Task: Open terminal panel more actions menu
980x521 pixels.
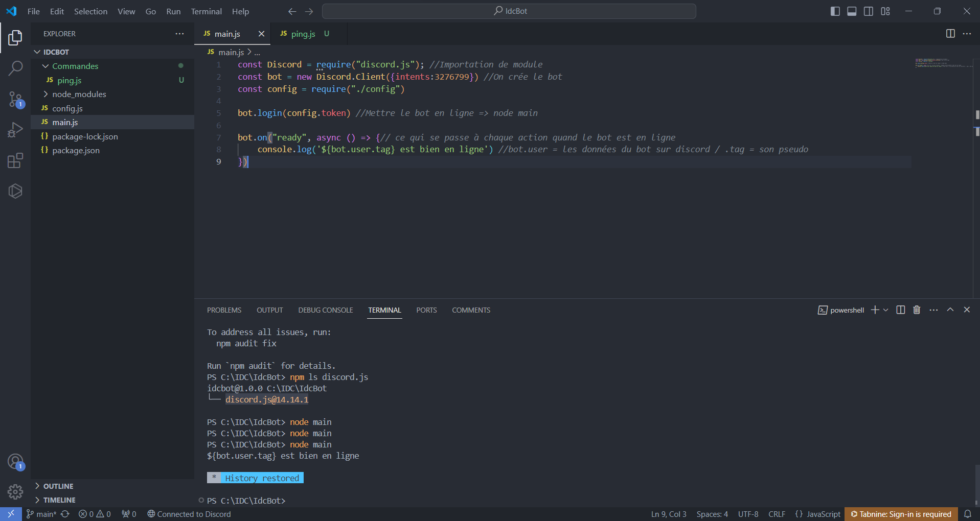Action: [933, 310]
